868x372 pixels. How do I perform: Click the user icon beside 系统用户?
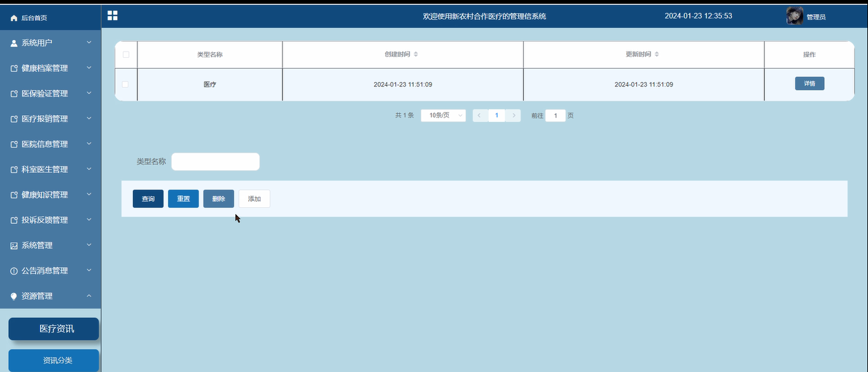(x=14, y=43)
